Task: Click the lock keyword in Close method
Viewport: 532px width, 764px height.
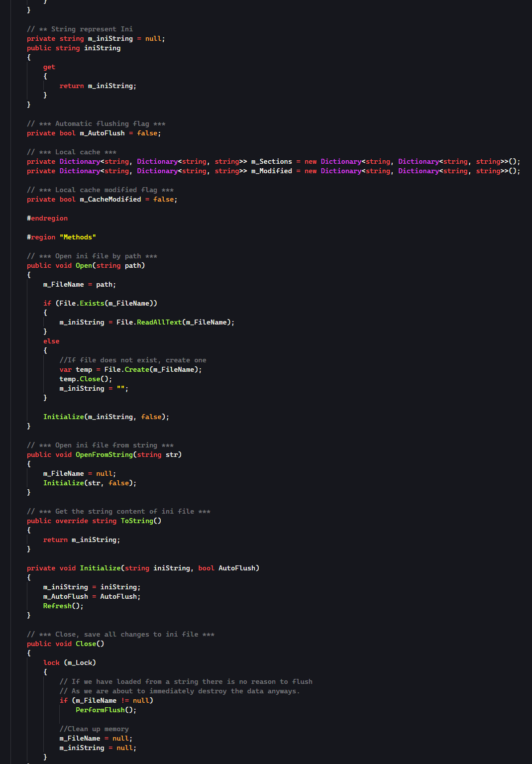Action: point(51,663)
